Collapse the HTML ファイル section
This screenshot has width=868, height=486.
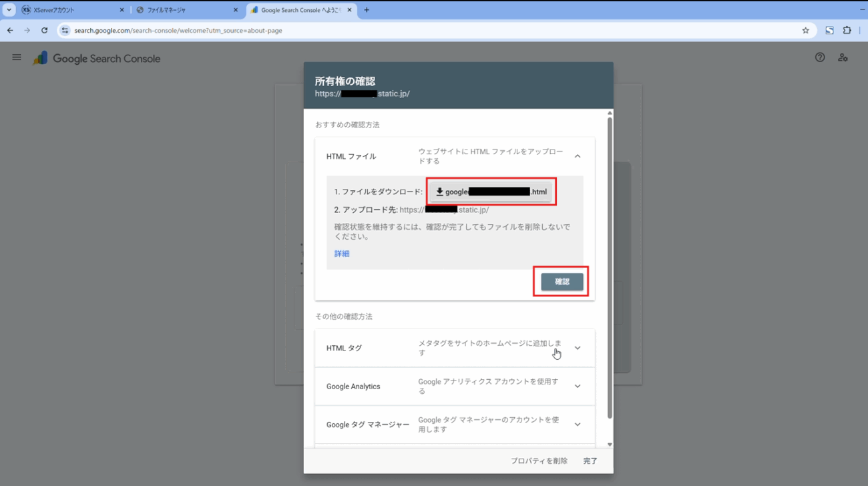[577, 156]
